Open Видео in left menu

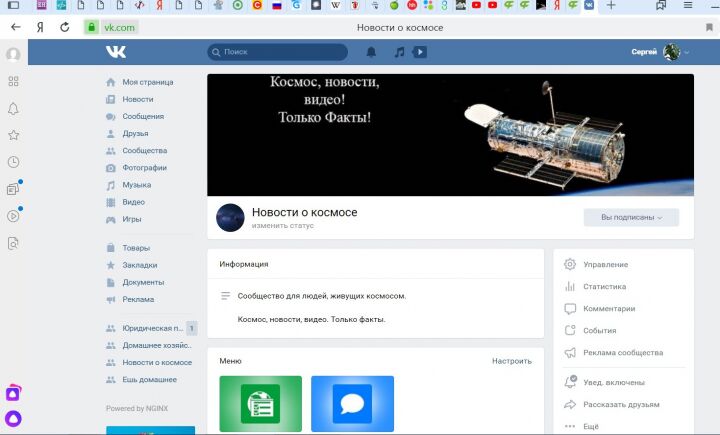click(x=133, y=202)
